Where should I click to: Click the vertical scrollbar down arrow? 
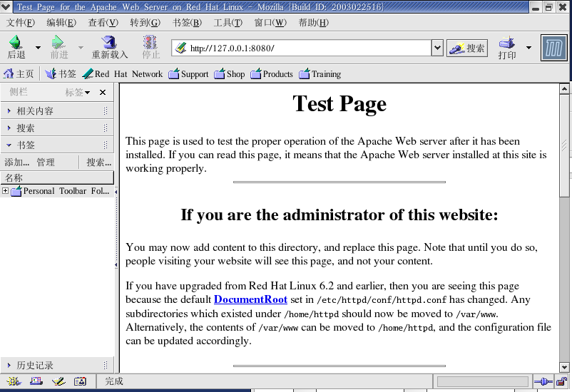click(x=564, y=368)
